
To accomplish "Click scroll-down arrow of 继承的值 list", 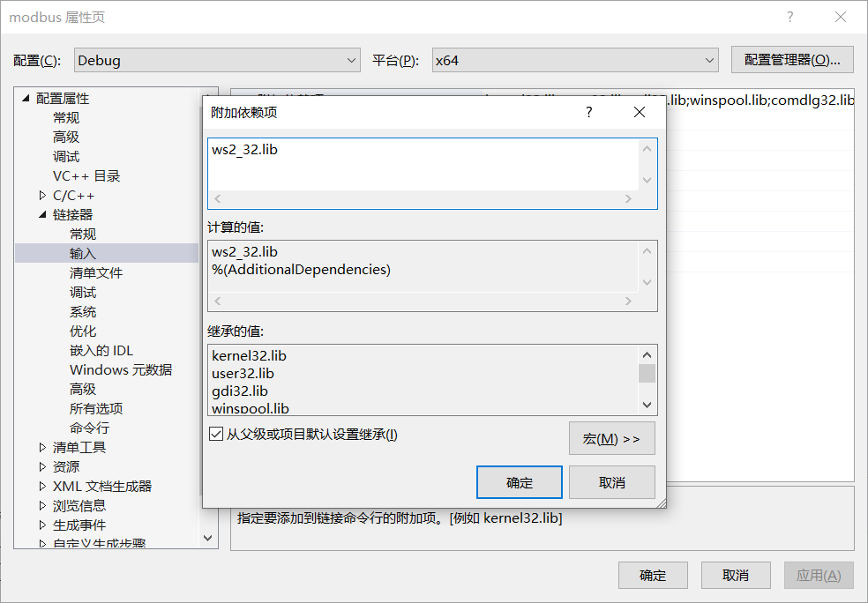I will point(647,405).
